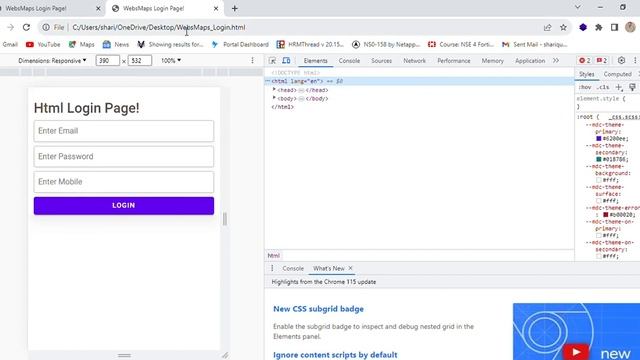The image size is (640, 360).
Task: Expand the body element node
Action: 274,98
